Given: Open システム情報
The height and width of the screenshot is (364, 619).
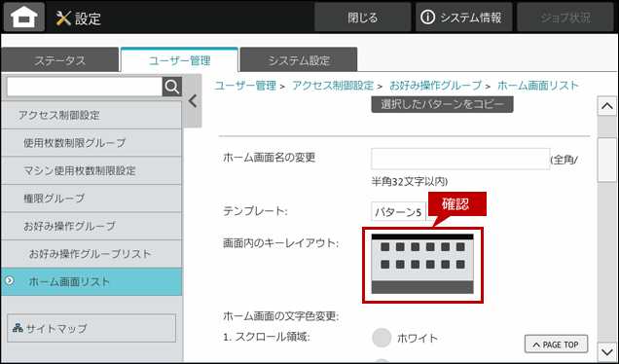Looking at the screenshot, I should click(463, 18).
